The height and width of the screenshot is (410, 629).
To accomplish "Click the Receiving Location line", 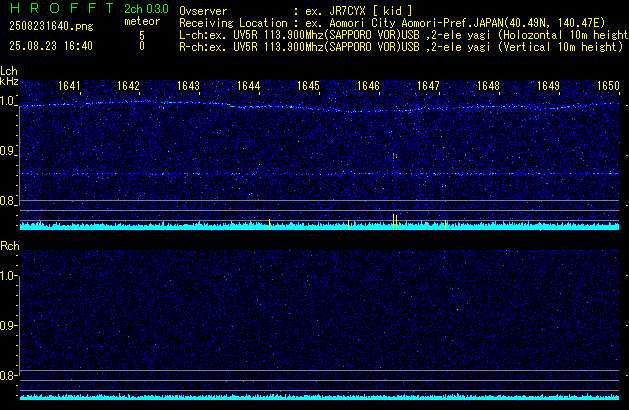I will 392,23.
